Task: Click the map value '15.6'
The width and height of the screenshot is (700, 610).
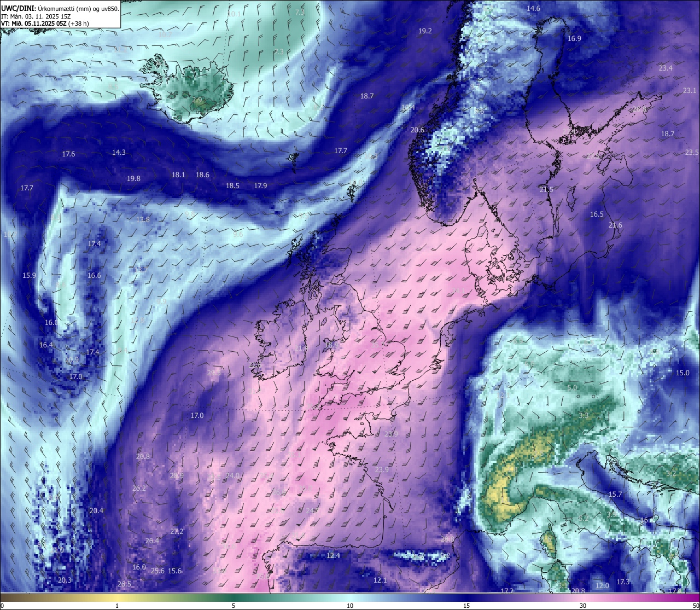Action: tap(174, 571)
